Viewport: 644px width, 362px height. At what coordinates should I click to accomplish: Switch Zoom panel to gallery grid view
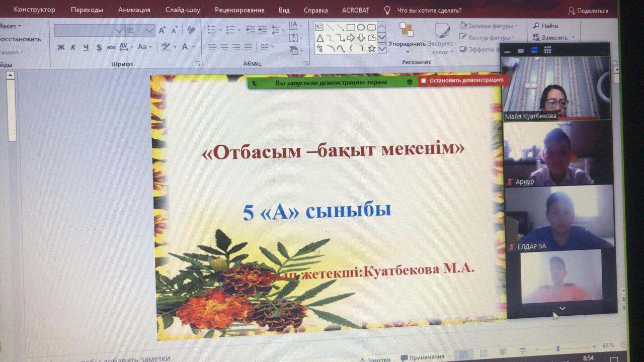(547, 50)
